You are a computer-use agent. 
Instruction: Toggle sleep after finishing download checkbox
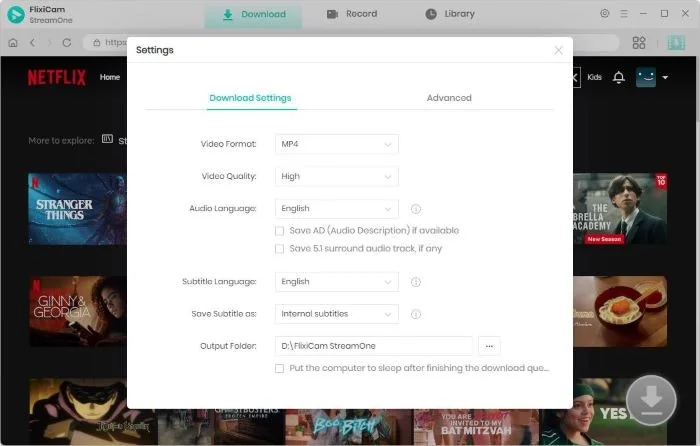[x=280, y=368]
